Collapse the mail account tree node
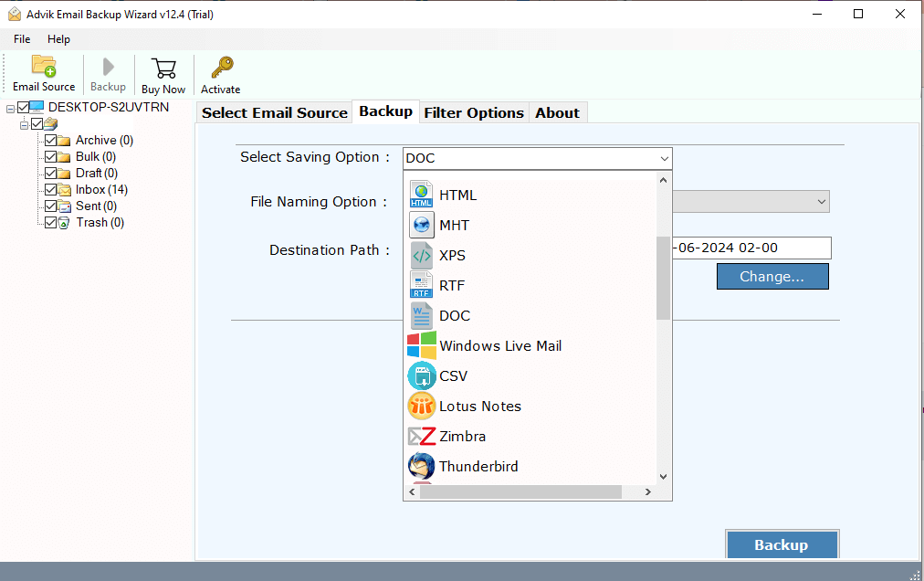The height and width of the screenshot is (581, 924). 24,125
